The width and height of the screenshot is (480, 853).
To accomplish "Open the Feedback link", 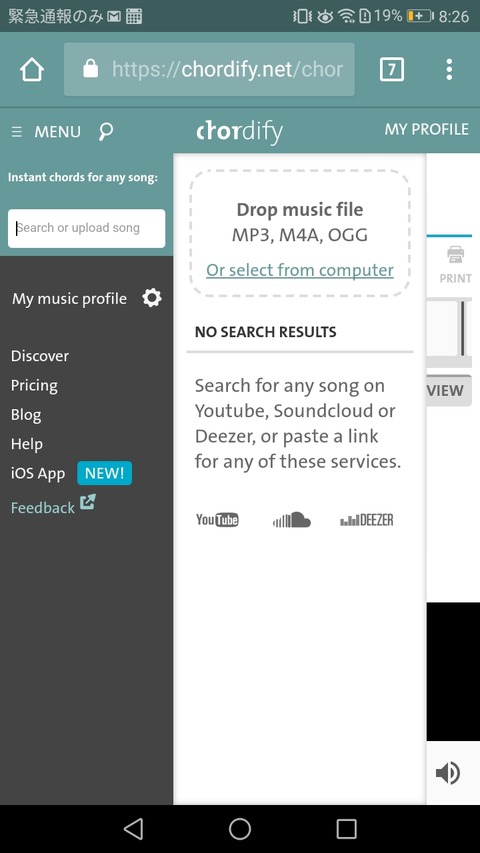I will pyautogui.click(x=42, y=508).
